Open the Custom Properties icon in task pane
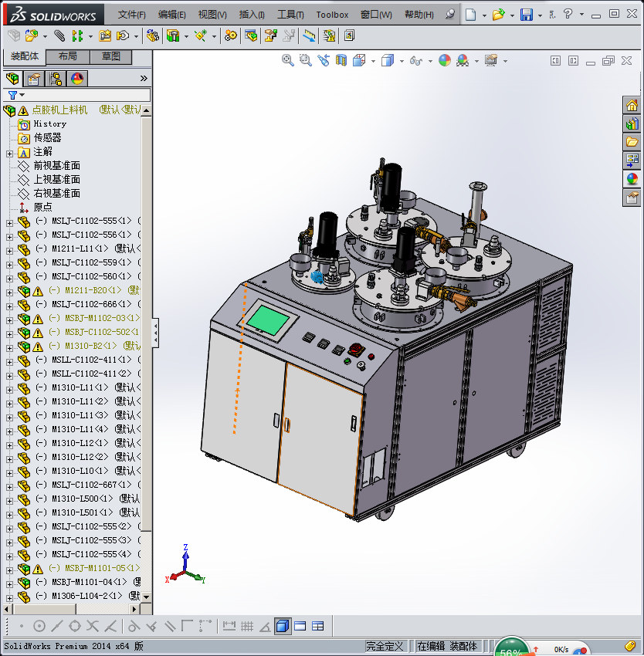Image resolution: width=644 pixels, height=656 pixels. coord(632,197)
